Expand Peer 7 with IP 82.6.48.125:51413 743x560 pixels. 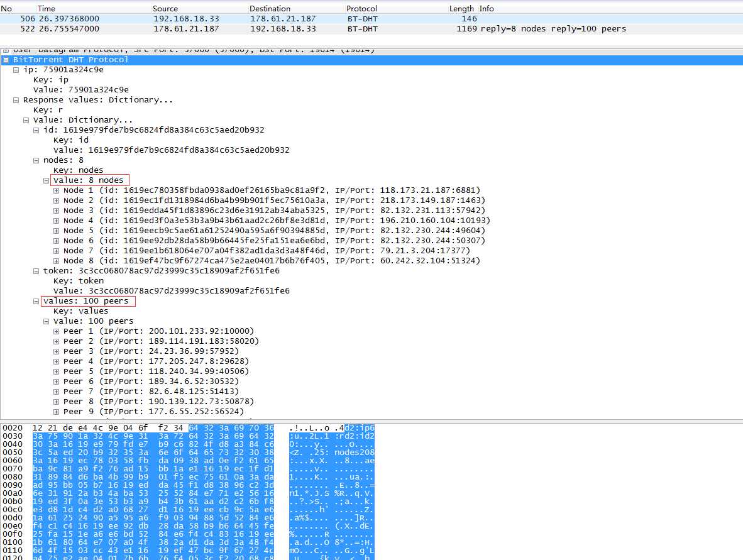(x=56, y=392)
